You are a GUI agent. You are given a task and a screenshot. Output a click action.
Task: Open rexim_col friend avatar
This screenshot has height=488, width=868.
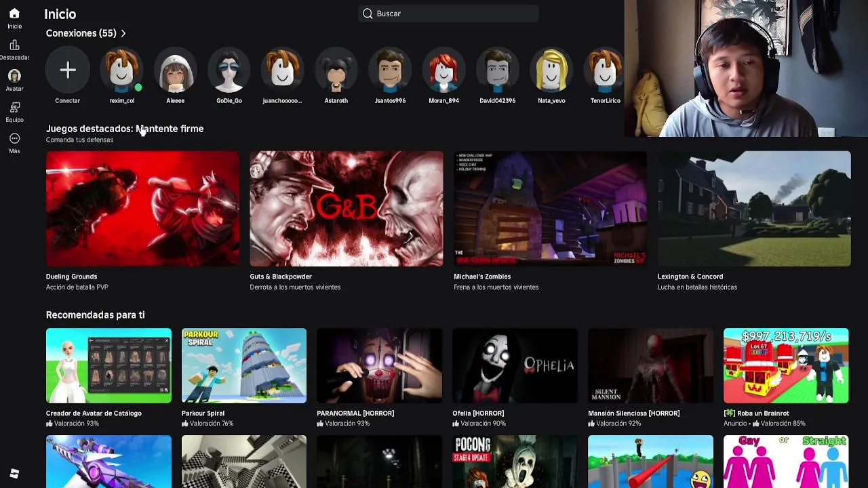coord(121,70)
